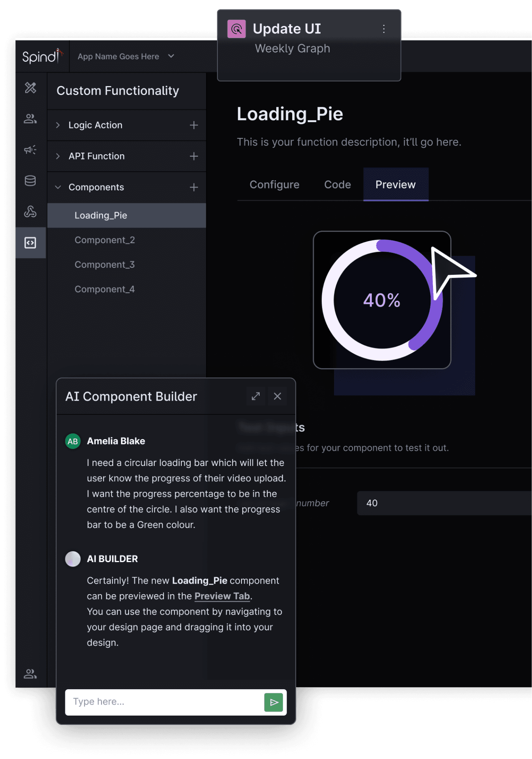The image size is (532, 759).
Task: Open the users panel from the left sidebar
Action: [30, 119]
